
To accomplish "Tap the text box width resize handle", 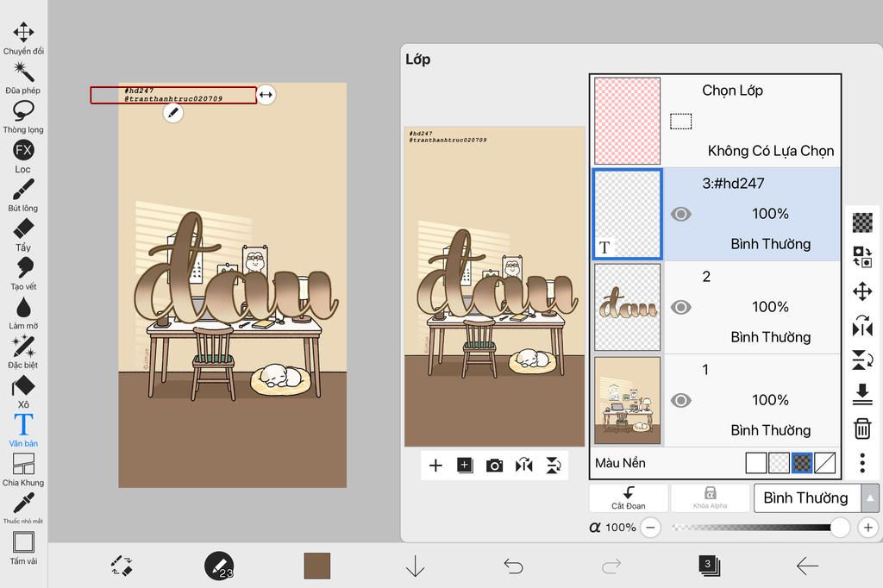I will tap(266, 95).
